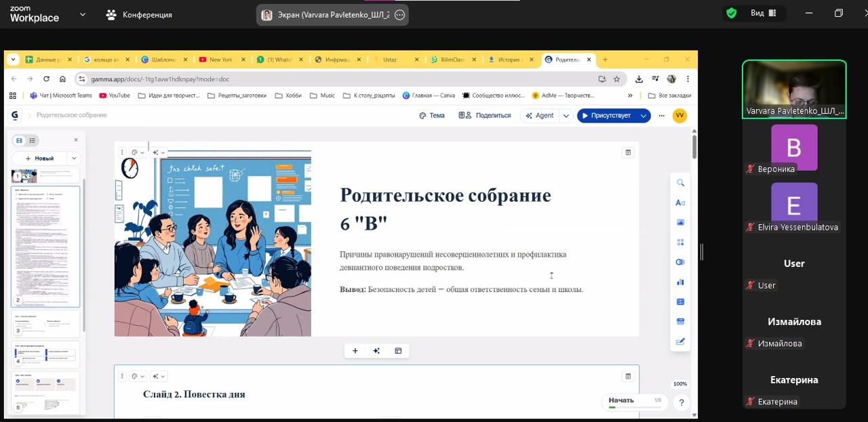Open the text styles (Aa) panel
Viewport: 868px width, 422px height.
point(680,203)
